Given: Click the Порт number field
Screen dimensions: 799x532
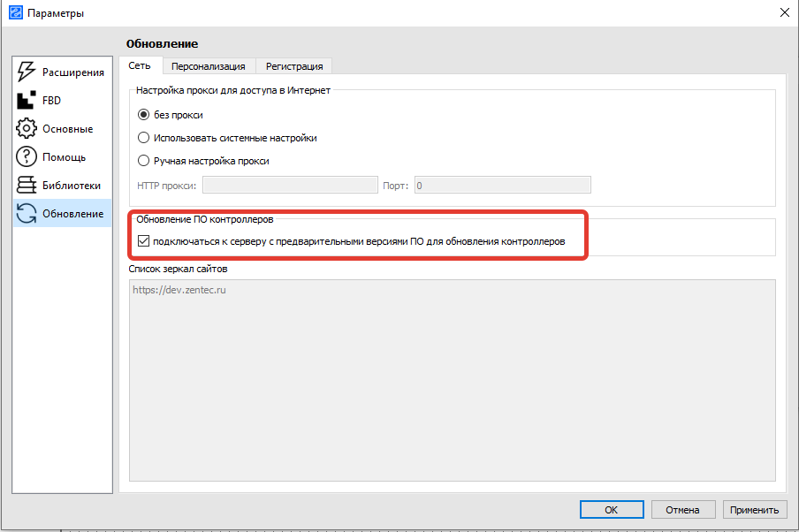Looking at the screenshot, I should 501,186.
